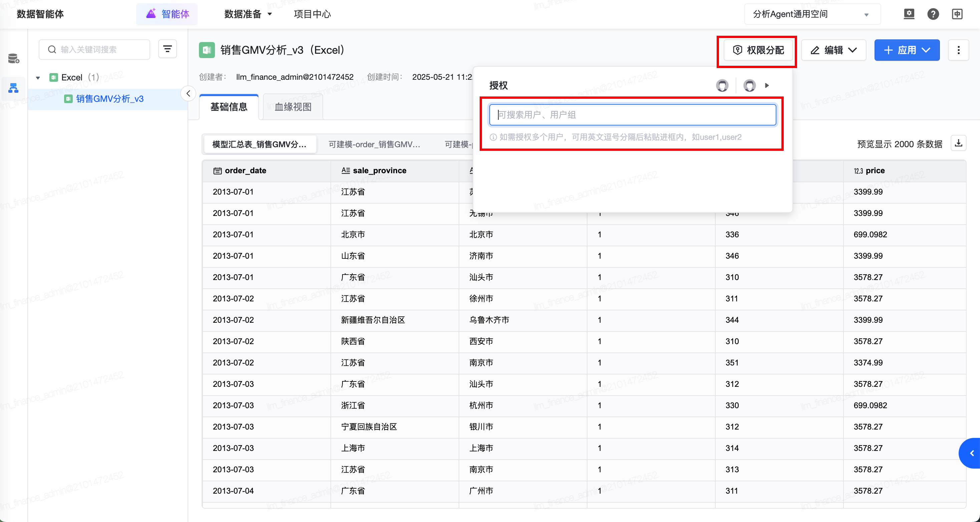Screen dimensions: 980x522
Task: Click the download data icon
Action: 959,143
